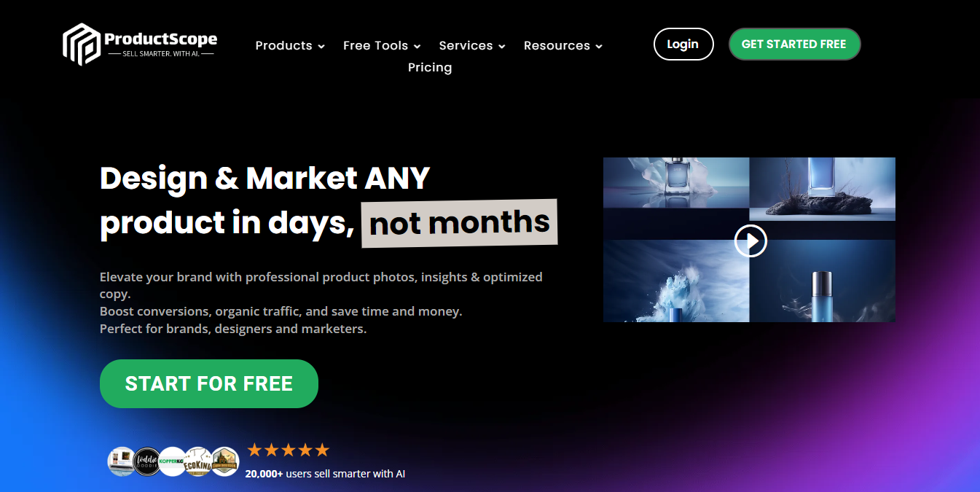Click the ProductScope logo icon
The width and height of the screenshot is (980, 492).
[x=81, y=44]
